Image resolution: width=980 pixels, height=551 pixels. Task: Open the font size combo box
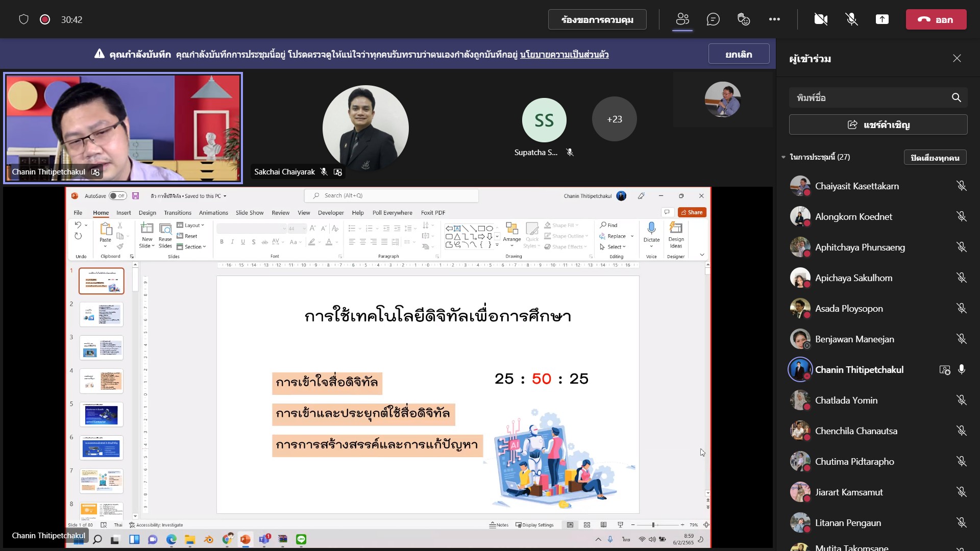pos(297,229)
